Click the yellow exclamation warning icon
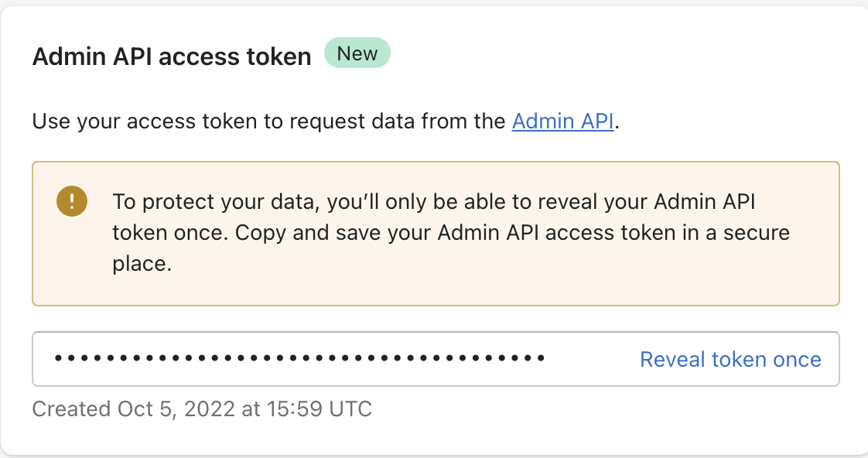Image resolution: width=868 pixels, height=458 pixels. [x=72, y=202]
